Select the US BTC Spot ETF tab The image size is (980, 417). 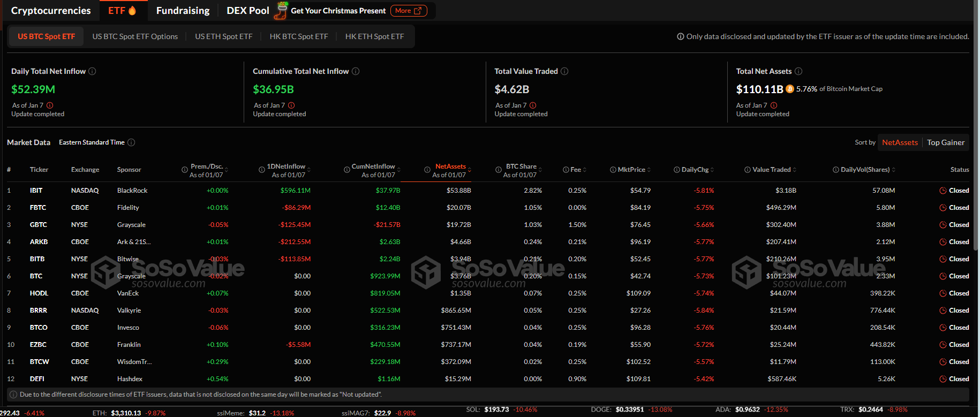pos(46,36)
